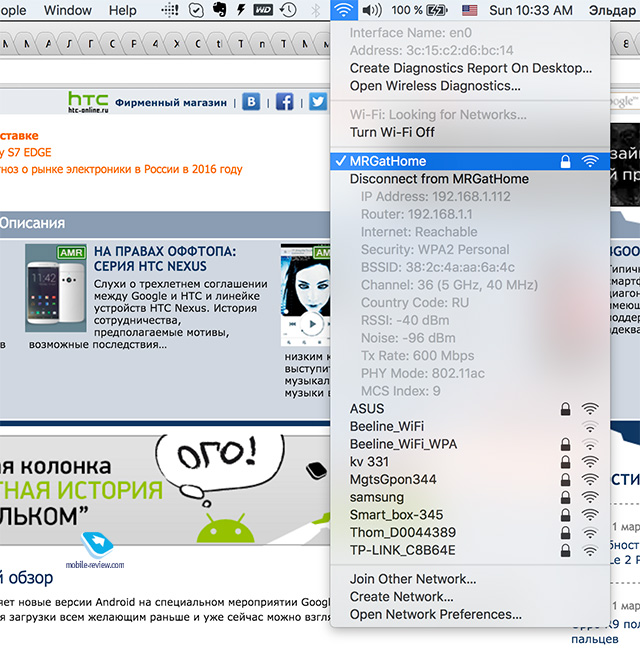640x657 pixels.
Task: Join the MgtsGpon344 network
Action: (x=470, y=479)
